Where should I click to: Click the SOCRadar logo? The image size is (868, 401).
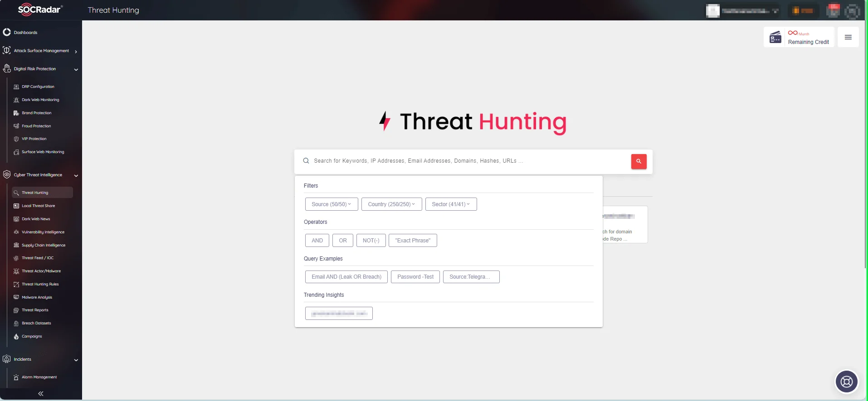(x=40, y=10)
